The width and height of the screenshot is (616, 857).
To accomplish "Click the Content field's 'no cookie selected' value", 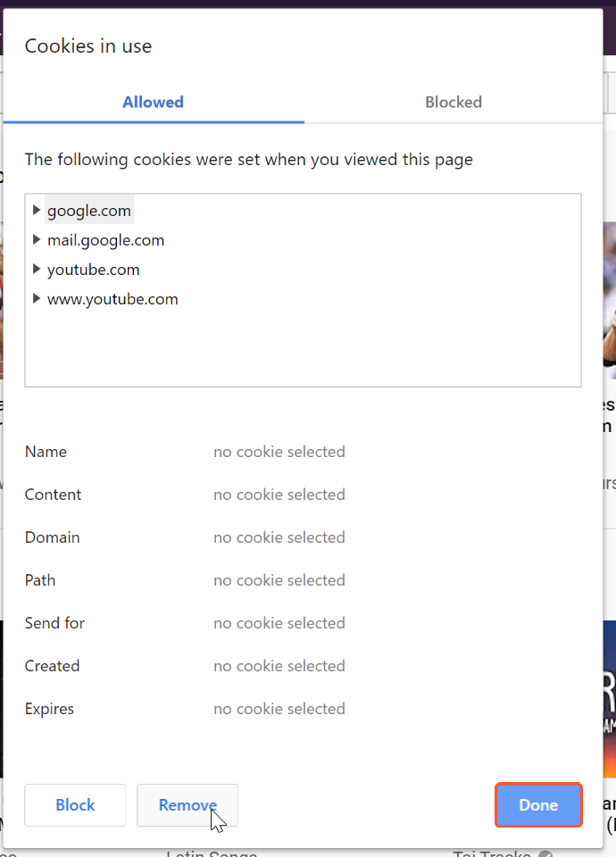I will [279, 495].
